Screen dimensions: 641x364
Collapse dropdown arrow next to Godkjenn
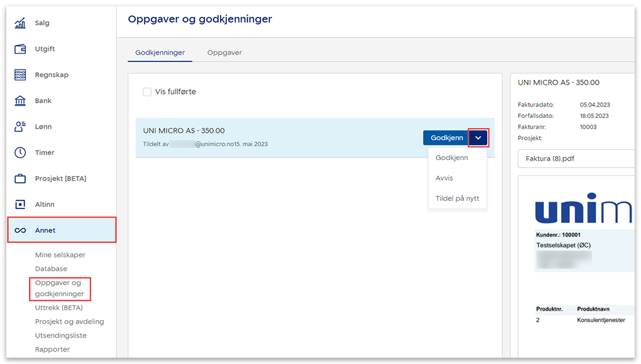click(478, 138)
